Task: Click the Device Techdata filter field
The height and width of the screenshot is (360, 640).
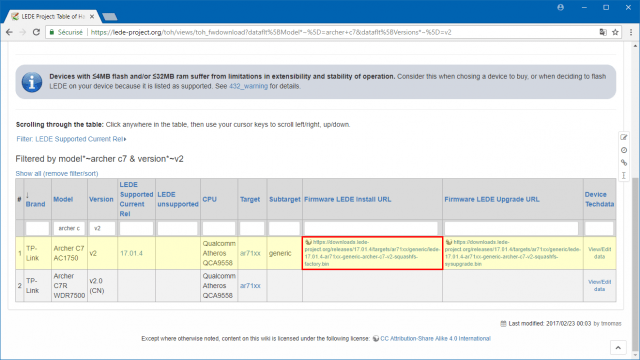Action: 599,228
